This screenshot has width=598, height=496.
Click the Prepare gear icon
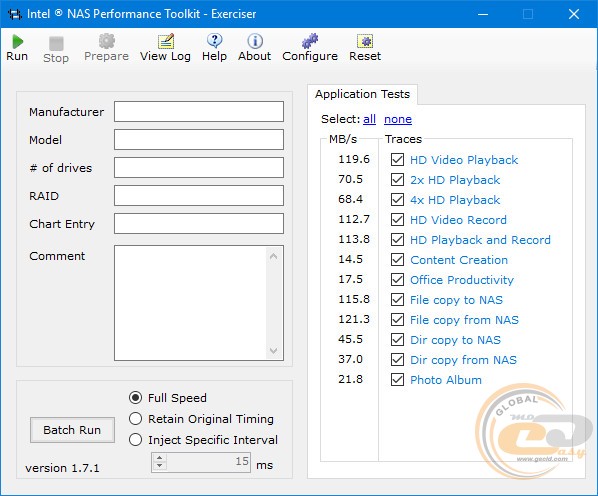tap(106, 41)
